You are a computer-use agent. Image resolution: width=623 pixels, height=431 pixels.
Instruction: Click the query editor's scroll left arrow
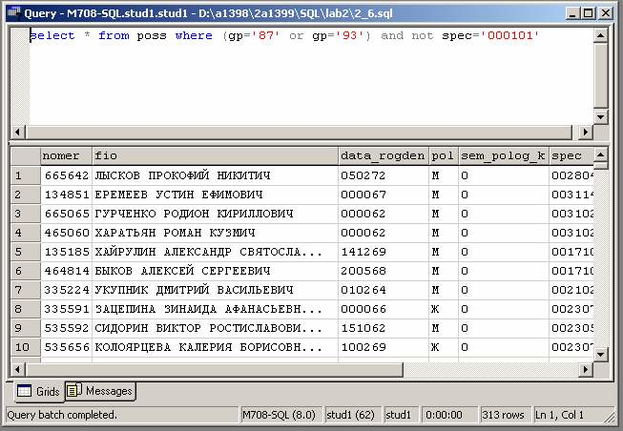tap(16, 132)
